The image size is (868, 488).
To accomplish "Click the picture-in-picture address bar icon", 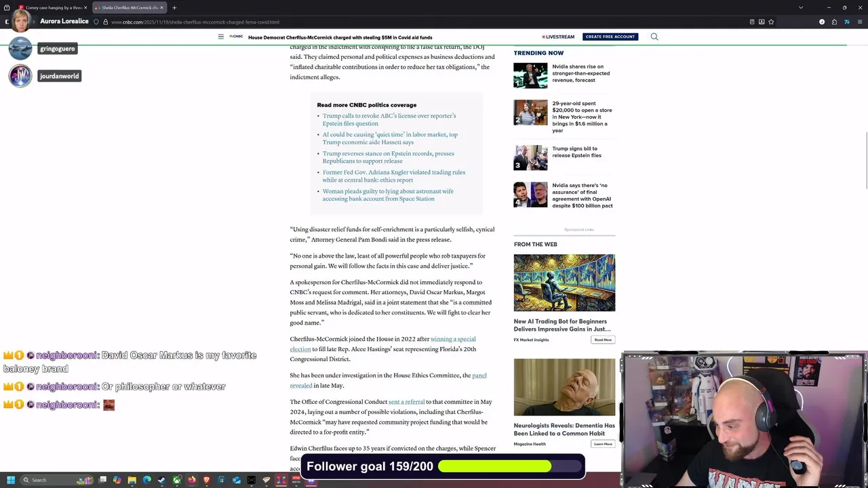I will pyautogui.click(x=762, y=22).
